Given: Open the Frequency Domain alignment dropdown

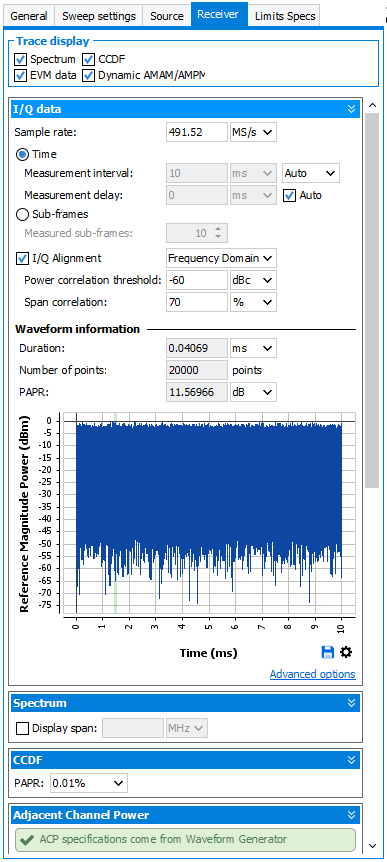Looking at the screenshot, I should click(221, 258).
